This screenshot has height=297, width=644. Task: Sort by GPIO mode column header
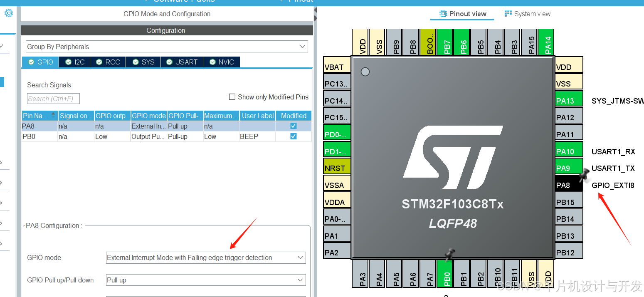pos(149,116)
